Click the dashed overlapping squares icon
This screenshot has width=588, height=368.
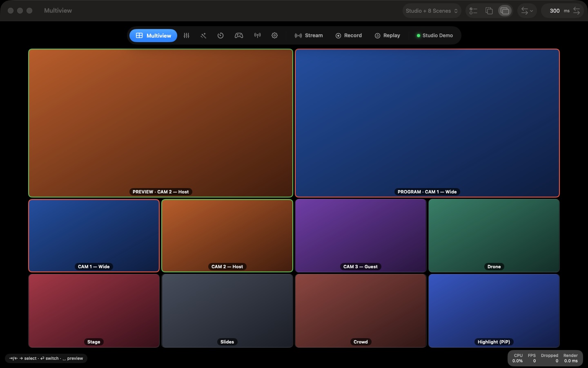click(489, 11)
